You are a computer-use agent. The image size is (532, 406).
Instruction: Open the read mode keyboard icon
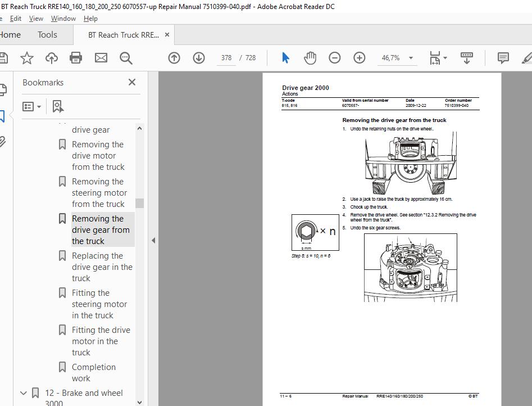point(466,58)
